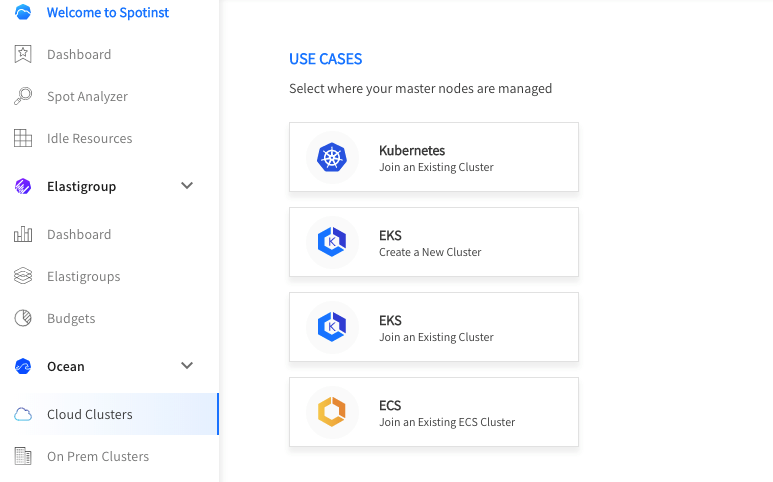Open Welcome to Spotinst page

[x=108, y=13]
